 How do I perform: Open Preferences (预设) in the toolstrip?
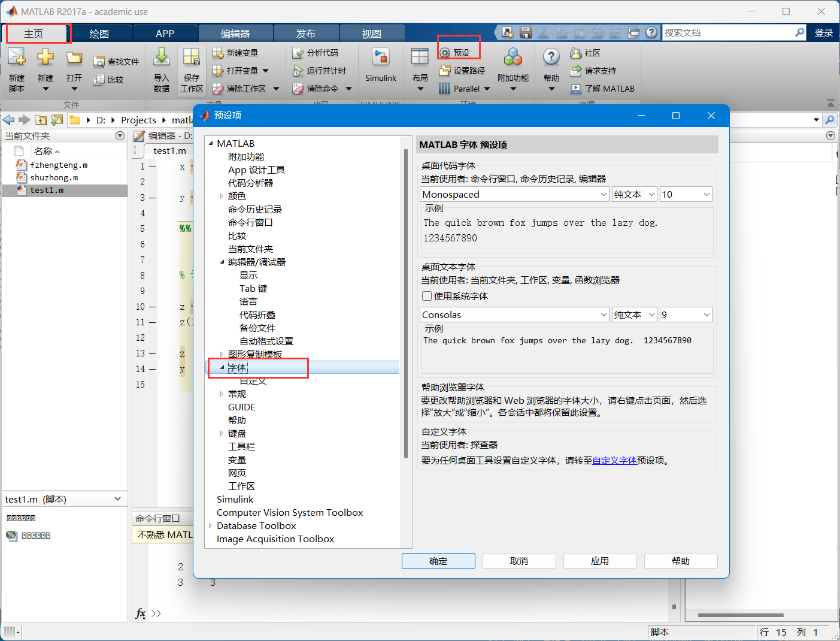coord(455,53)
